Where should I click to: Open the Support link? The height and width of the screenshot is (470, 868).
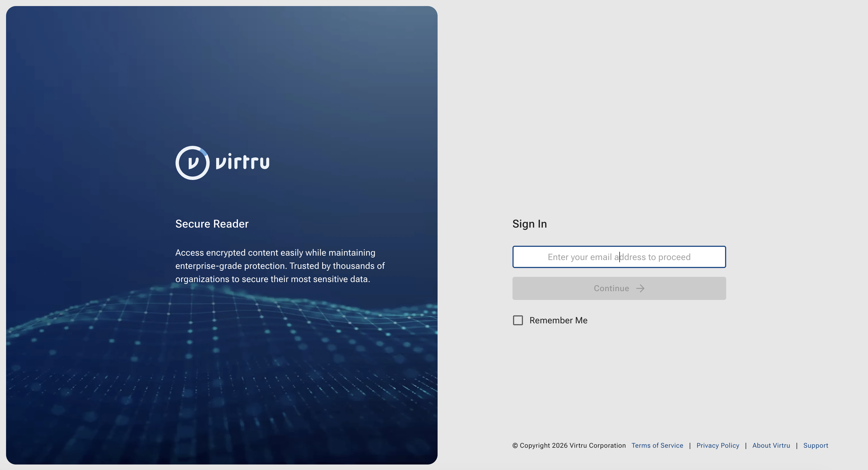click(815, 446)
